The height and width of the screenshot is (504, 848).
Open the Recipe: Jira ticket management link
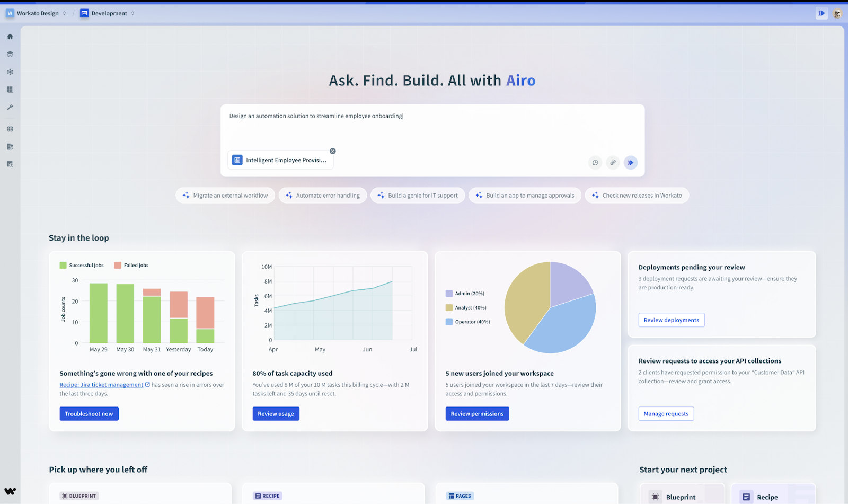pyautogui.click(x=101, y=385)
